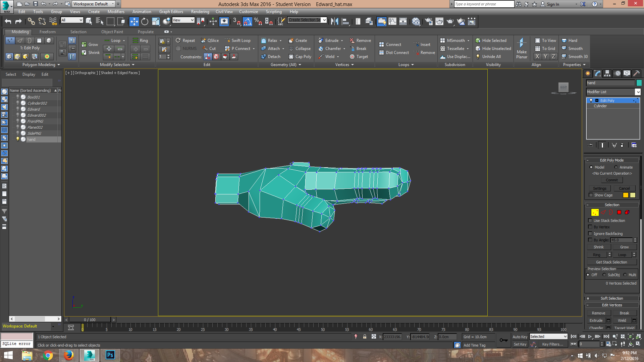Click the Undo arrow in main toolbar
This screenshot has height=362, width=644.
click(8, 21)
